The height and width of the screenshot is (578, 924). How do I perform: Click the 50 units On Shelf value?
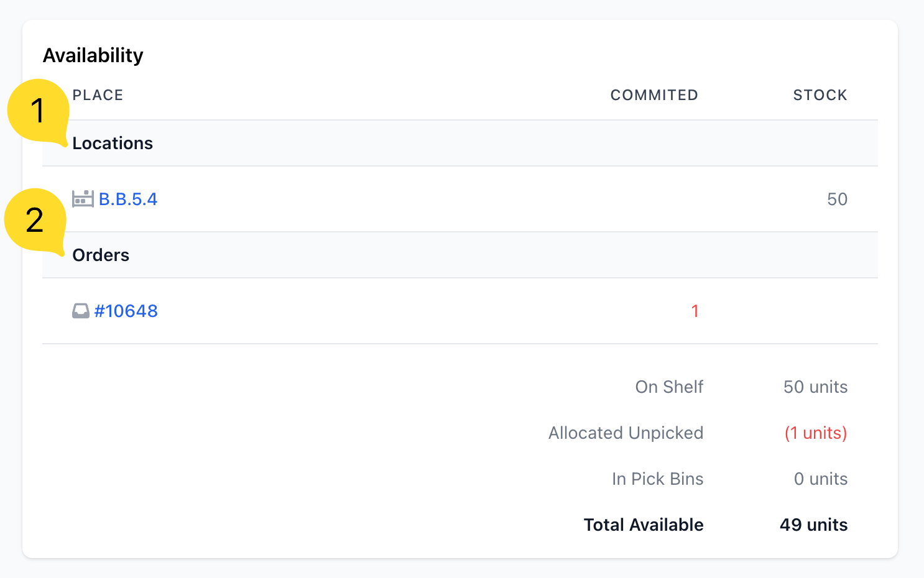[815, 387]
